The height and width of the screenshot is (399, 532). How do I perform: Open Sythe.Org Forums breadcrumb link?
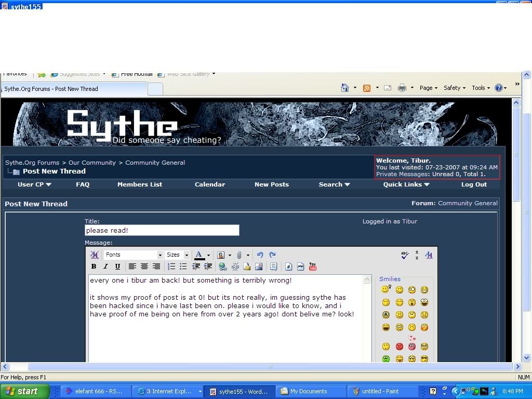pyautogui.click(x=32, y=163)
